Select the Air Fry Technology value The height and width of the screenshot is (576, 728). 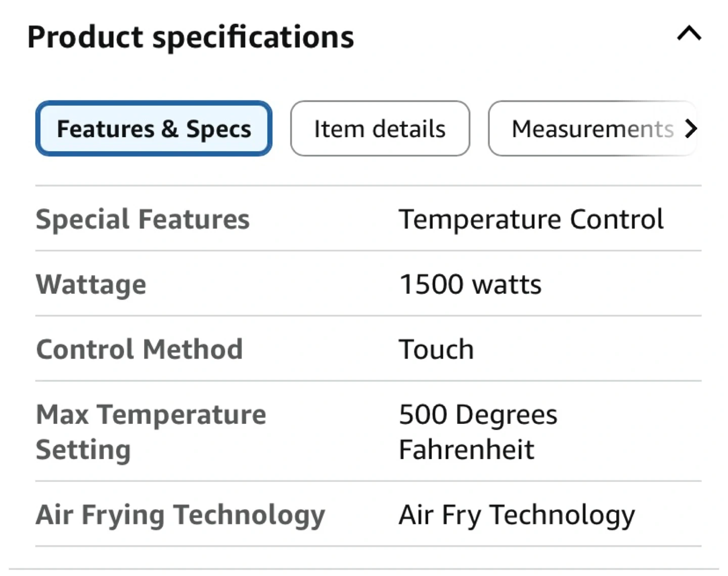tap(517, 515)
